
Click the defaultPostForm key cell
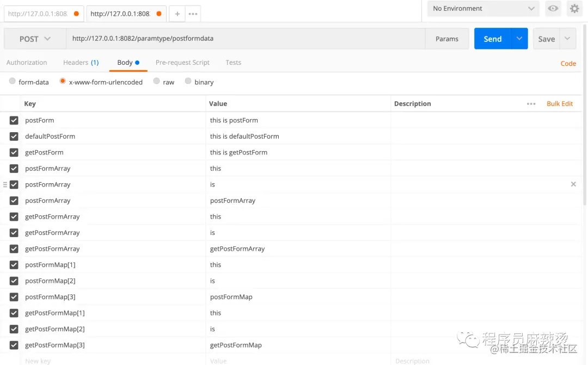[x=113, y=137]
